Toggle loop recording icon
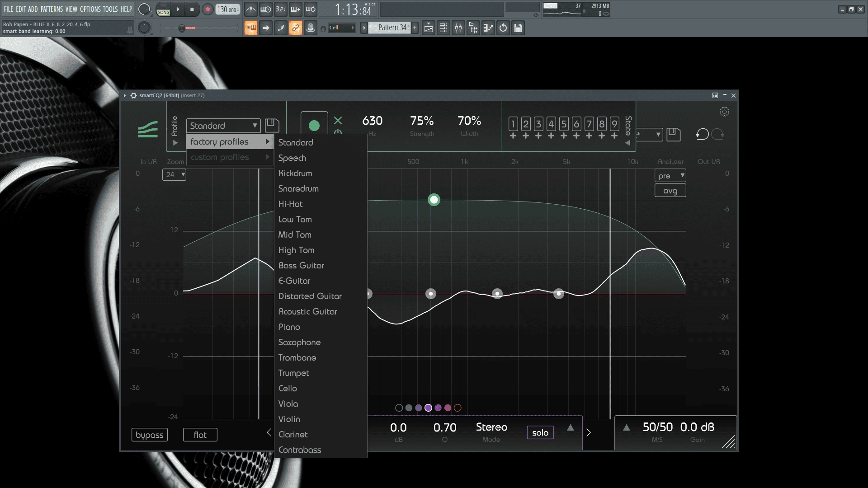Viewport: 868px width, 488px height. pos(311,9)
